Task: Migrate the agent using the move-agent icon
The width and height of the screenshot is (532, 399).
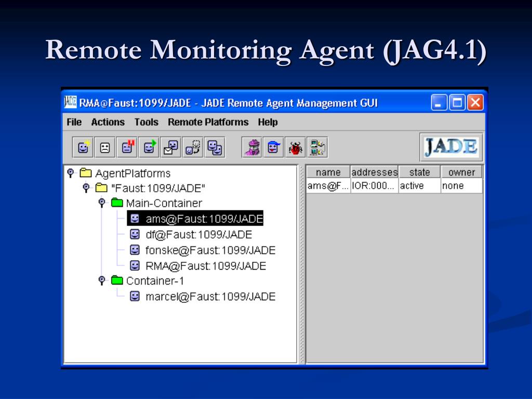Action: tap(193, 147)
